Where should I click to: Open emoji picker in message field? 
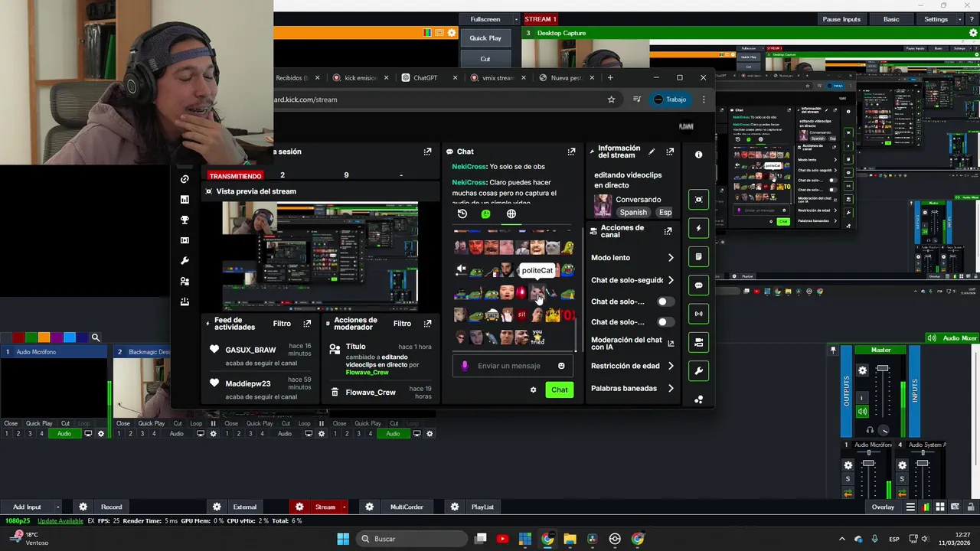click(x=561, y=366)
